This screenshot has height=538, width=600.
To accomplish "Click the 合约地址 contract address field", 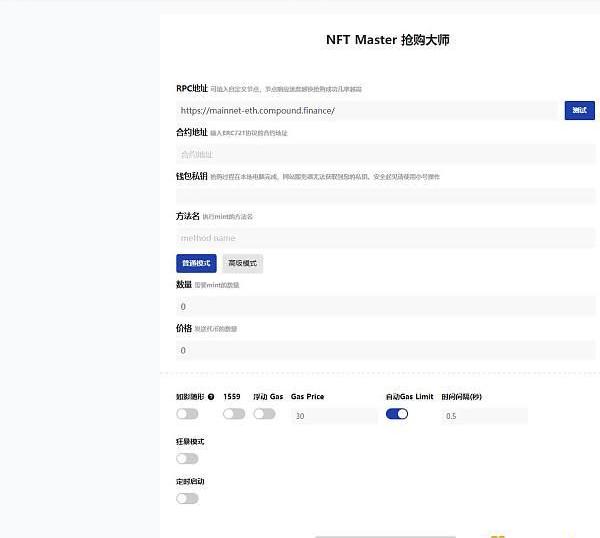I will coord(385,154).
